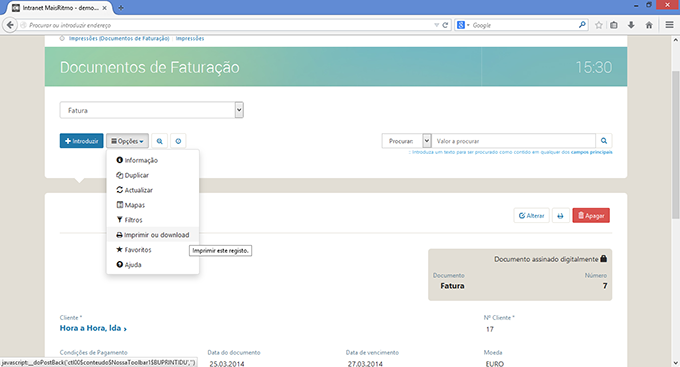The width and height of the screenshot is (680, 367).
Task: Open the browser hamburger menu
Action: point(669,25)
